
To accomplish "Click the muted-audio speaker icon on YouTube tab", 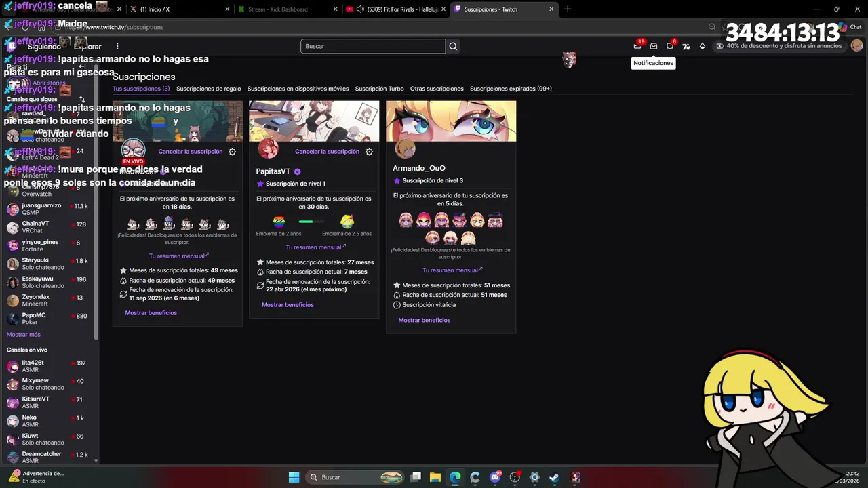I will tap(360, 9).
